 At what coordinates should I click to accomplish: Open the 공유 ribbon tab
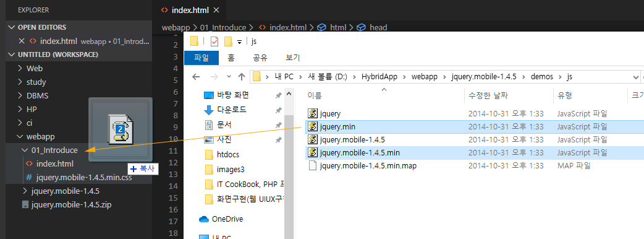pos(260,58)
